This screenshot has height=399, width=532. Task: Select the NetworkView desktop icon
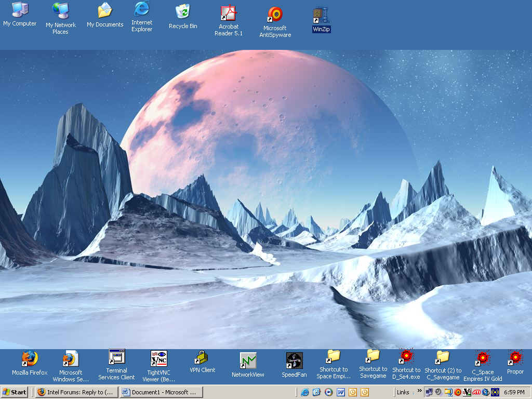point(248,361)
